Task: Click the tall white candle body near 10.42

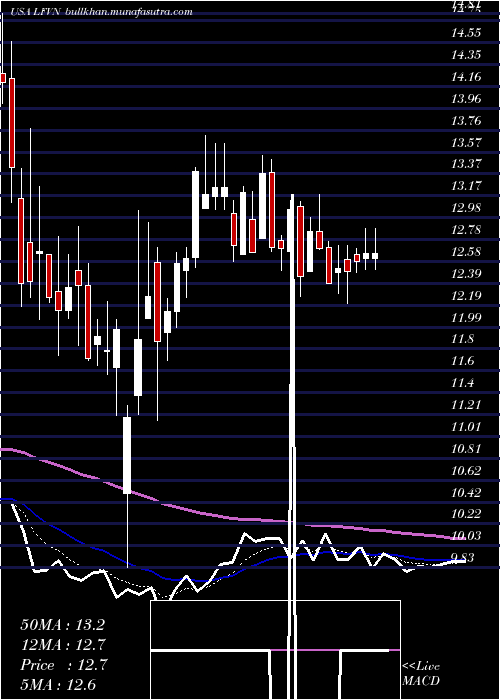Action: [127, 455]
